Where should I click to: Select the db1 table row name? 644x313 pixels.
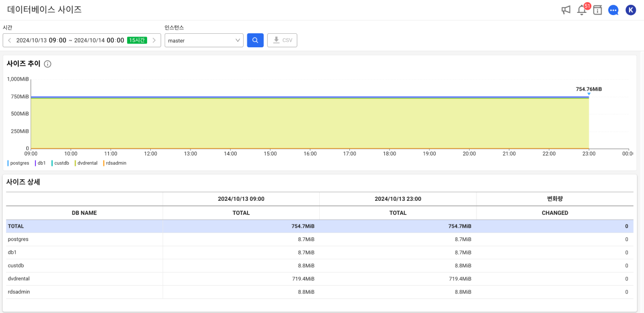coord(12,252)
